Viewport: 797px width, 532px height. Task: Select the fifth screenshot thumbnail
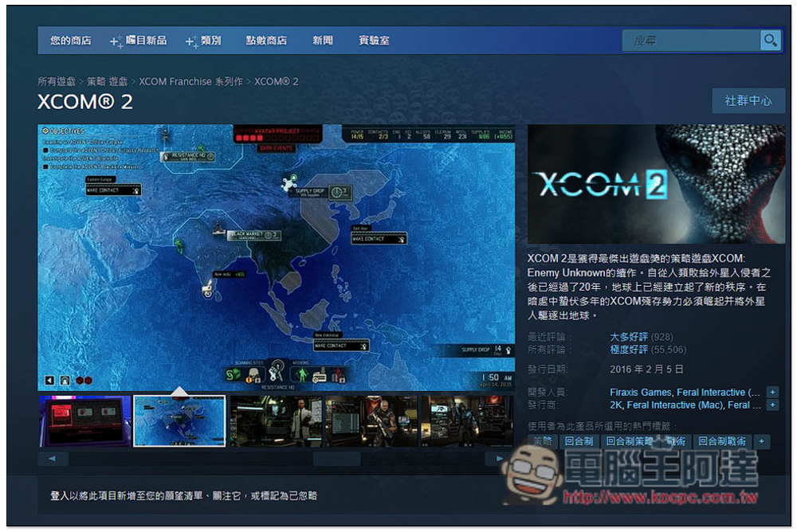[466, 421]
